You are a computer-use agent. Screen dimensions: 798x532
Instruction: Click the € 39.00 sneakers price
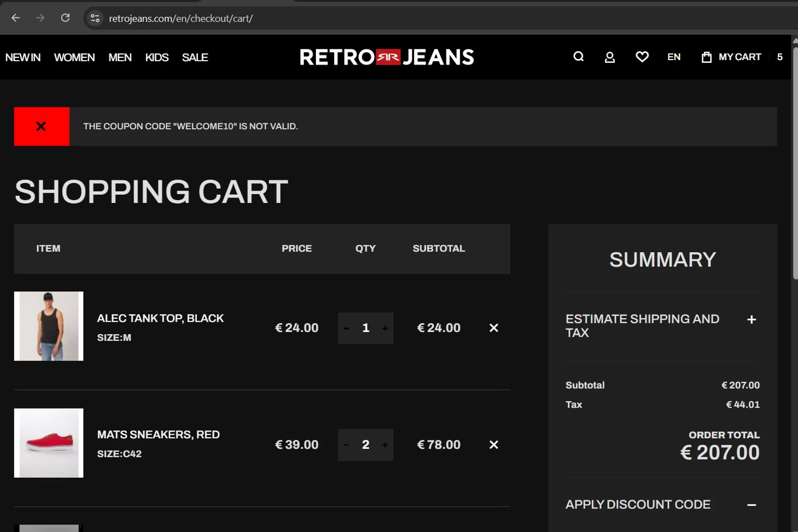pos(297,445)
